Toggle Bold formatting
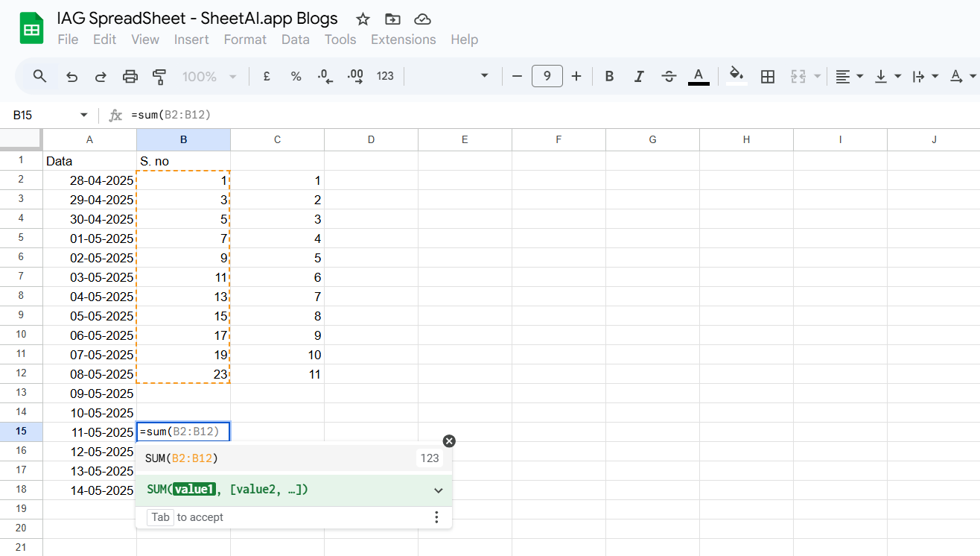The width and height of the screenshot is (980, 556). click(x=609, y=76)
